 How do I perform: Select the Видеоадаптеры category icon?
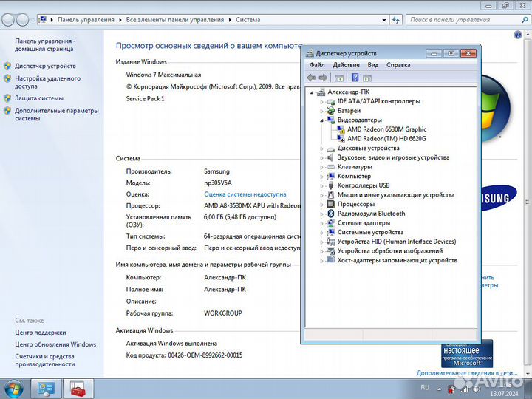pyautogui.click(x=330, y=120)
